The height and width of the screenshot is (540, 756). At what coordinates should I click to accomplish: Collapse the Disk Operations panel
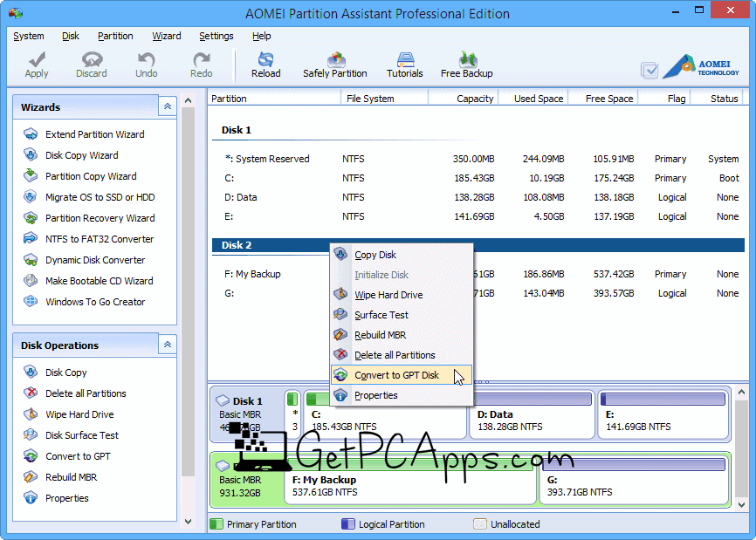[x=167, y=344]
